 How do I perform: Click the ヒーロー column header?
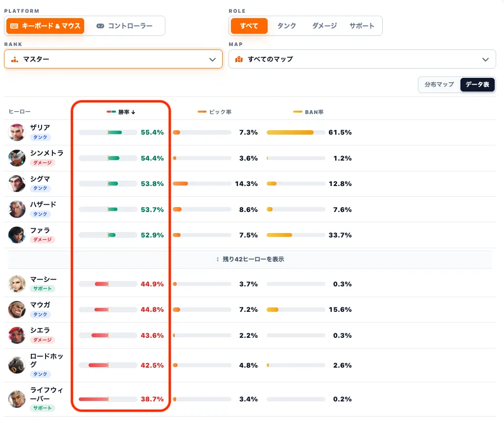[20, 112]
